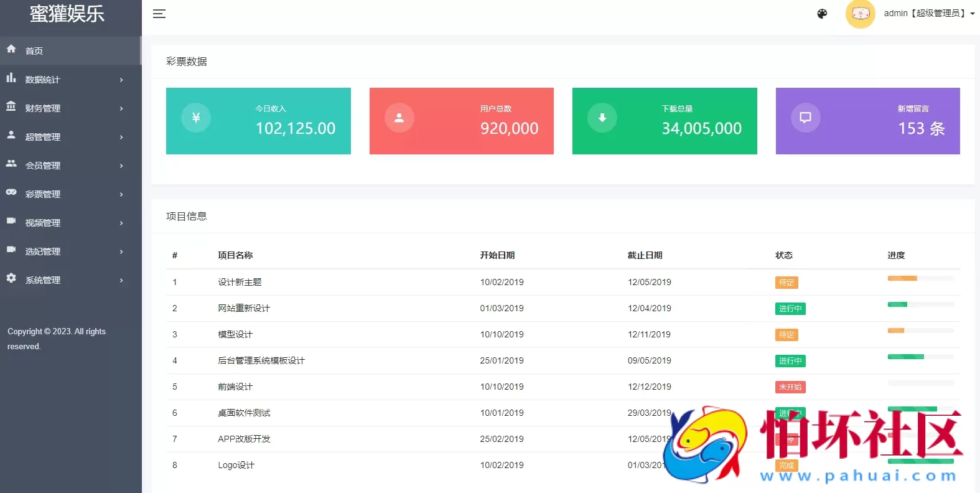Image resolution: width=980 pixels, height=493 pixels.
Task: Select the 桌面软件测试 project name
Action: tap(244, 413)
